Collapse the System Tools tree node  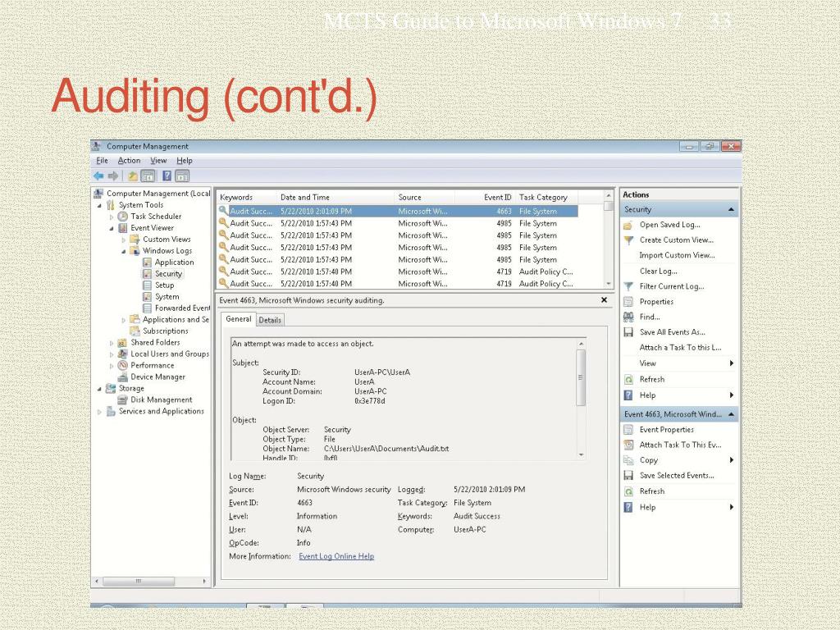click(99, 205)
